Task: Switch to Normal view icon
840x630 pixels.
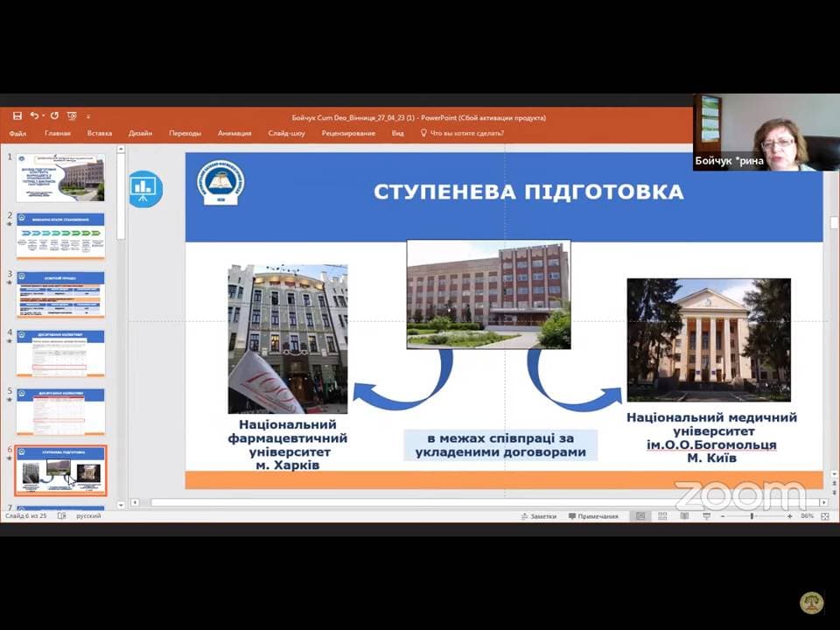Action: pos(640,516)
